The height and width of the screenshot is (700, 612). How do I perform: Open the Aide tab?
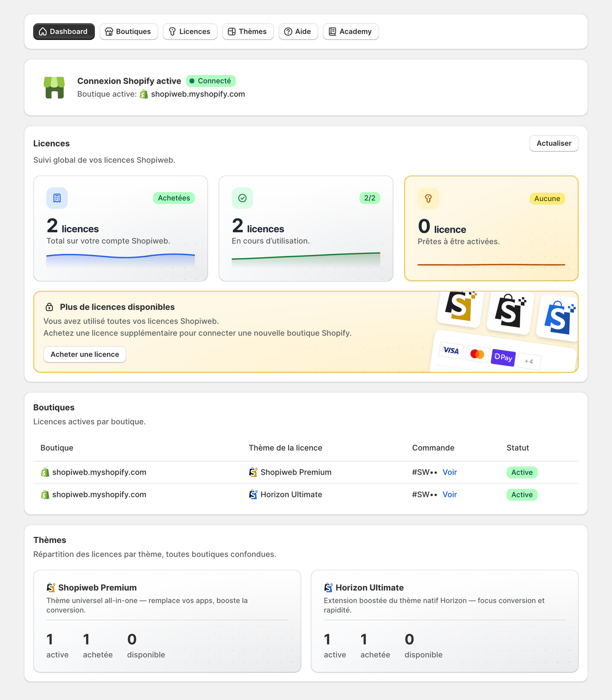[x=298, y=31]
